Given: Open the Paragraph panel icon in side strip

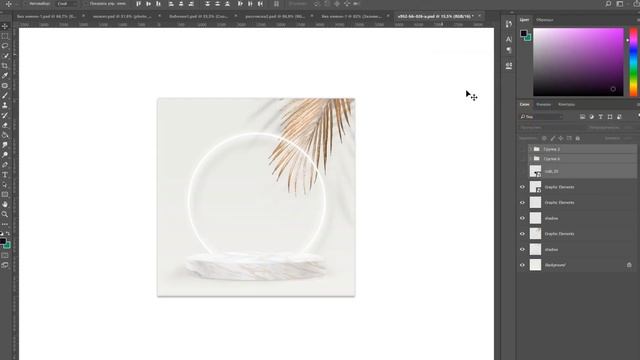Looking at the screenshot, I should pyautogui.click(x=509, y=50).
